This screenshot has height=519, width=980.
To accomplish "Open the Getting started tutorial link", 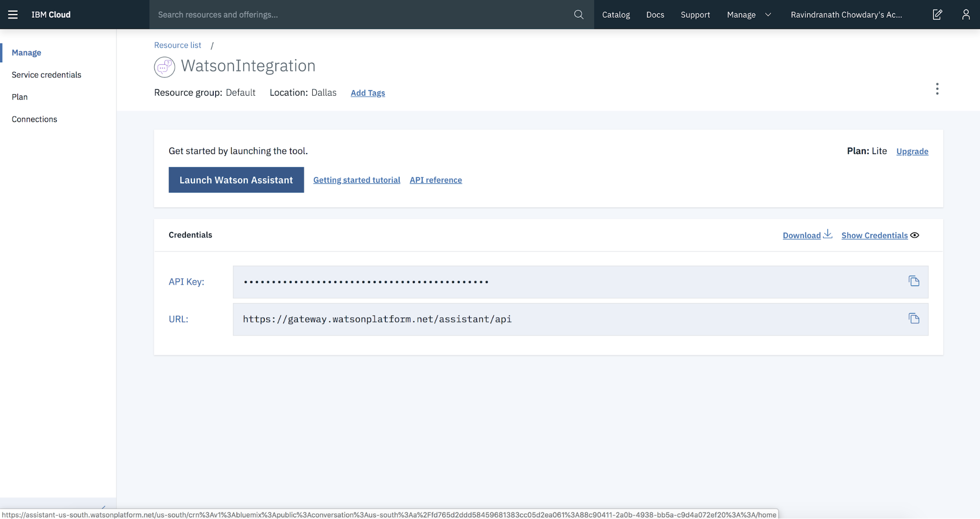I will (x=356, y=180).
